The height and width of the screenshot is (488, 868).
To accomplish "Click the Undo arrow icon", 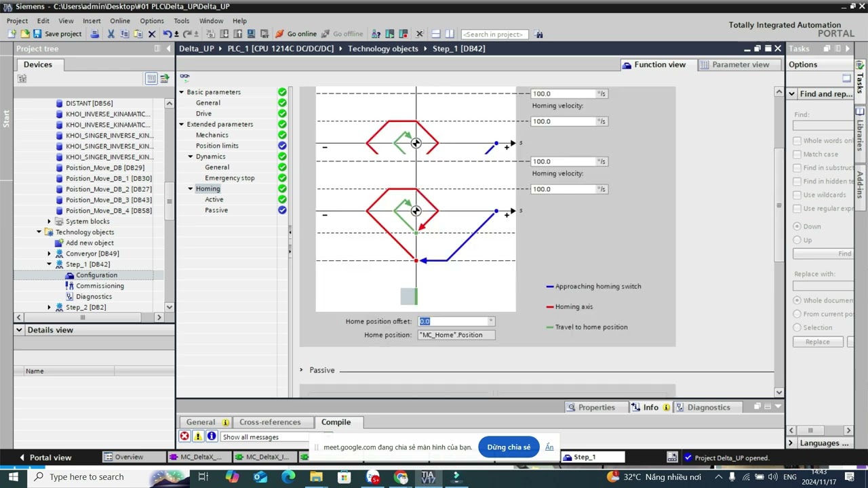I will coord(167,34).
